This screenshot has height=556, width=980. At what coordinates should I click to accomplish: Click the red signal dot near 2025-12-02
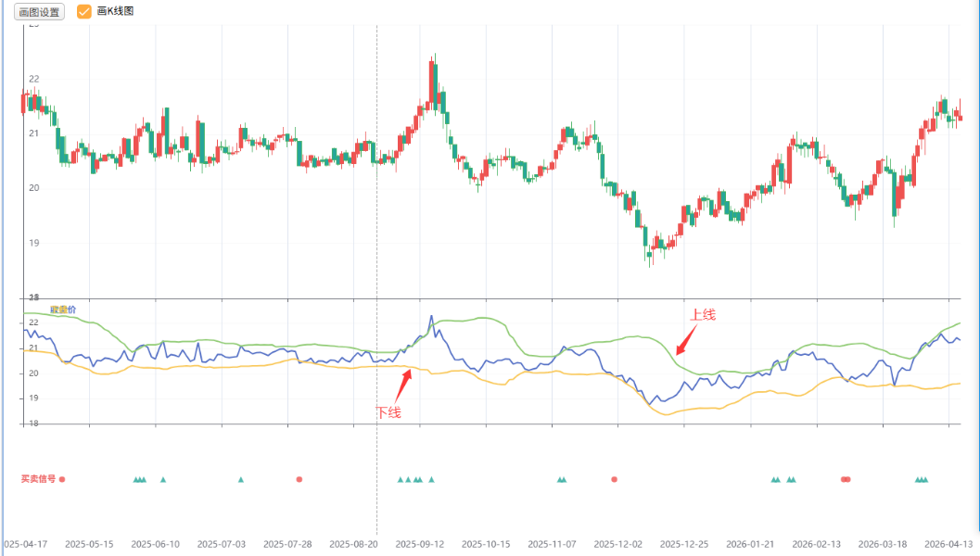[614, 479]
